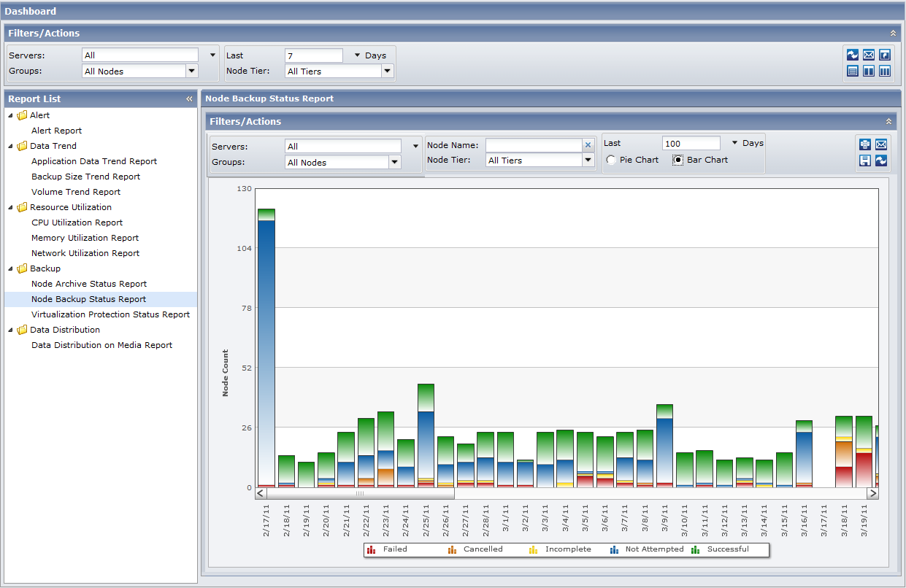The height and width of the screenshot is (588, 906).
Task: Open the report Node Tier All Tiers dropdown
Action: (588, 160)
